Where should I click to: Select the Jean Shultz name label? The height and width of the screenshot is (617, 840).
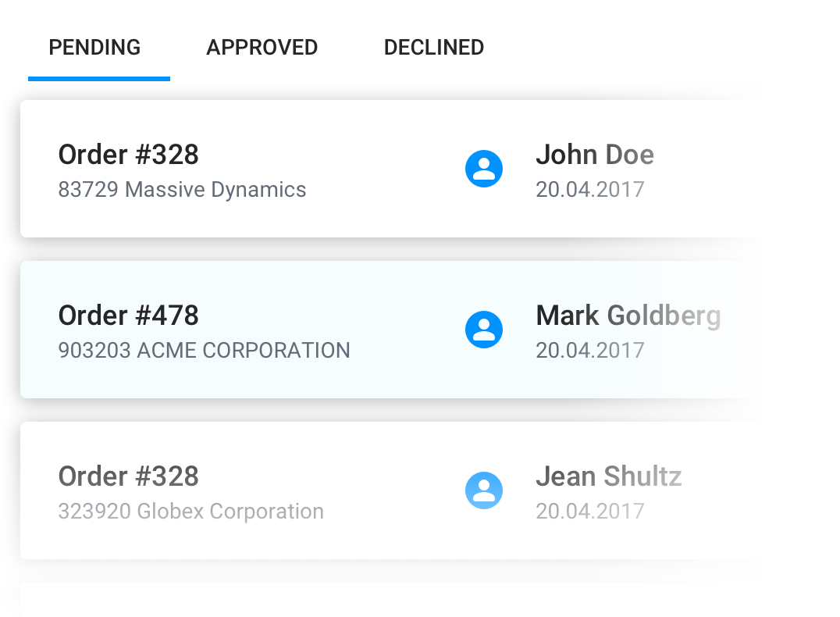[x=608, y=476]
